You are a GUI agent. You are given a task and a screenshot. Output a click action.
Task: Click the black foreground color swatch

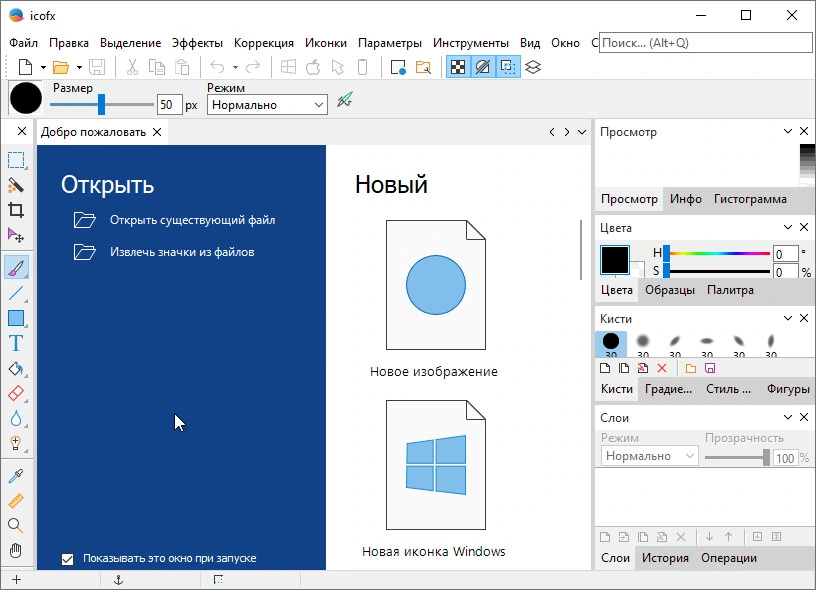(x=615, y=260)
